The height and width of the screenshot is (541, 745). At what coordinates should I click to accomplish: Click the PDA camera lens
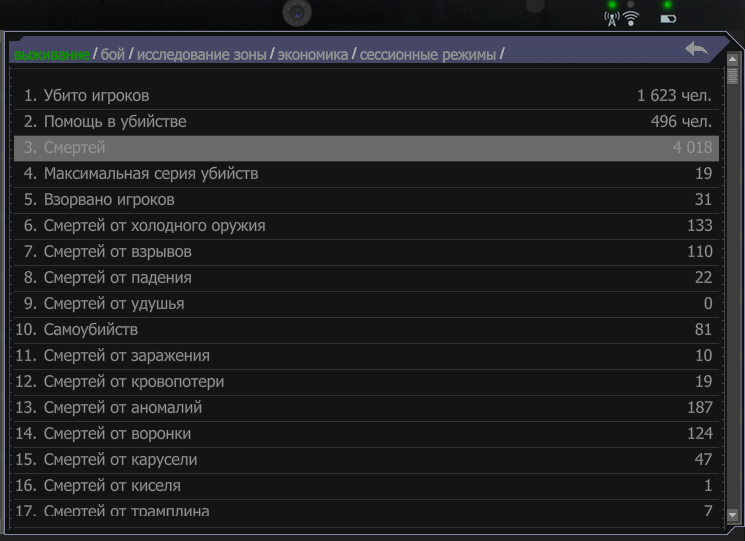(297, 13)
